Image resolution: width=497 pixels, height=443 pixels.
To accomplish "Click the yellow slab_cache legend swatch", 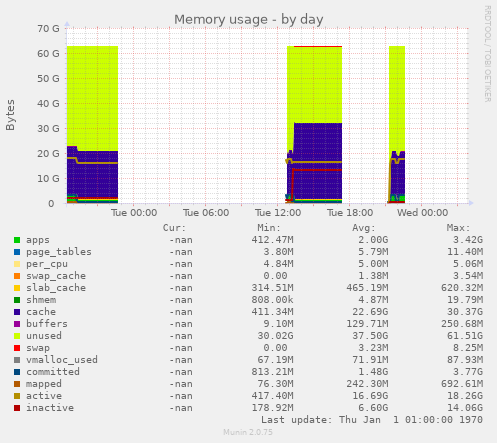I will (x=17, y=288).
